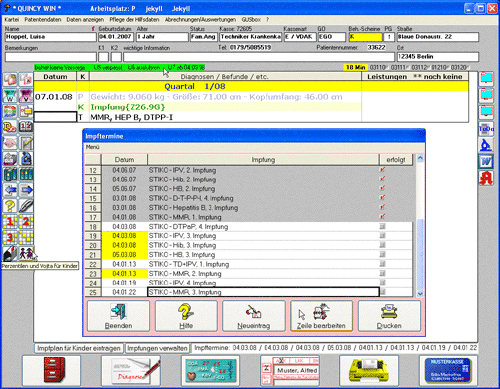500x389 pixels.
Task: Select the grid icon numbered 1
Action: tap(10, 222)
